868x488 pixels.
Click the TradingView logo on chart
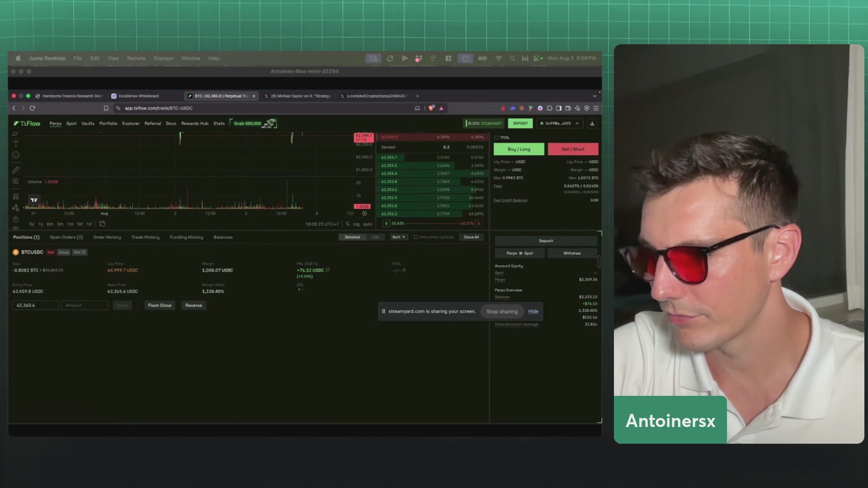click(34, 200)
